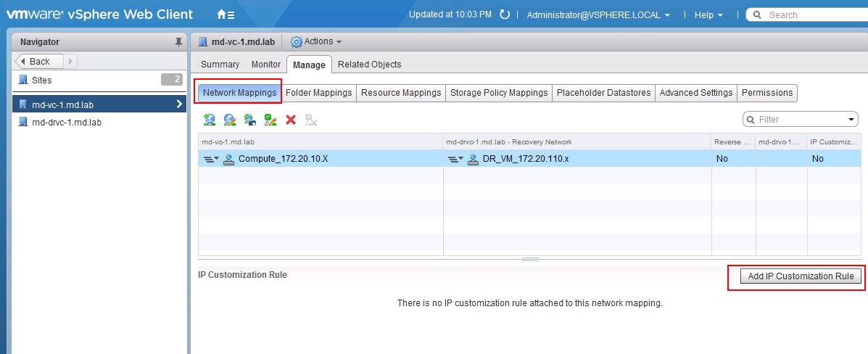Expand md-vc-1.md.lab chevron in Navigator
This screenshot has height=354, width=868.
(179, 104)
